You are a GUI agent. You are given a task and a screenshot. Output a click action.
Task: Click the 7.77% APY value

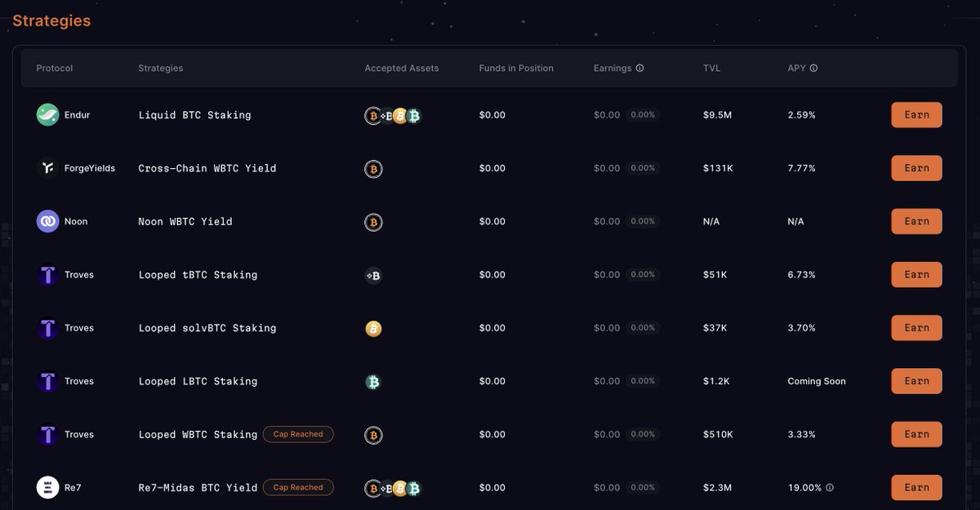coord(801,168)
